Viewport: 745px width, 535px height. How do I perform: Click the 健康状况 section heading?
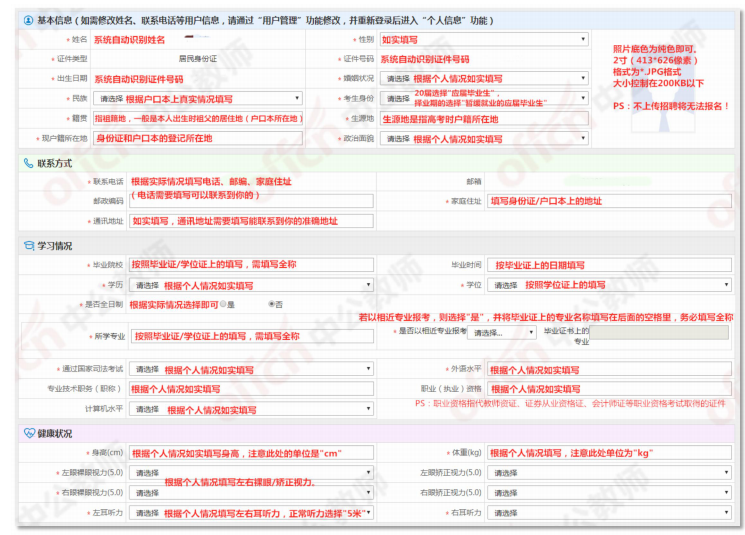(55, 433)
